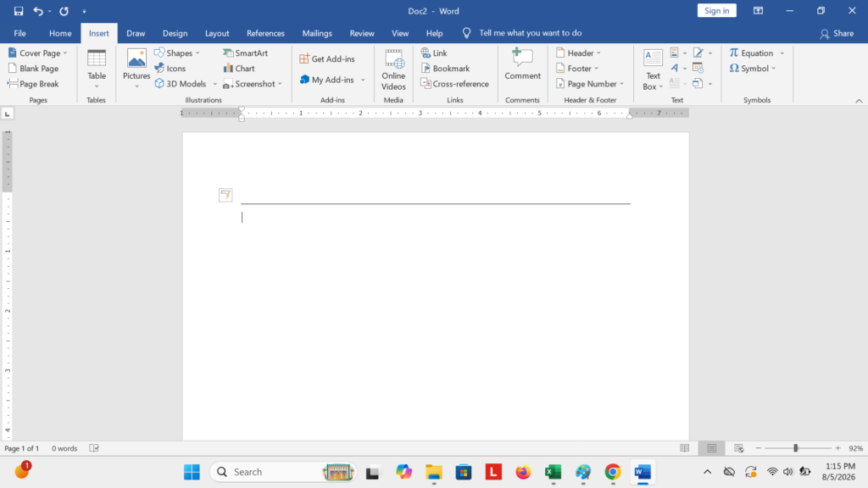The image size is (868, 488).
Task: Expand the Footer dropdown
Action: coord(596,69)
